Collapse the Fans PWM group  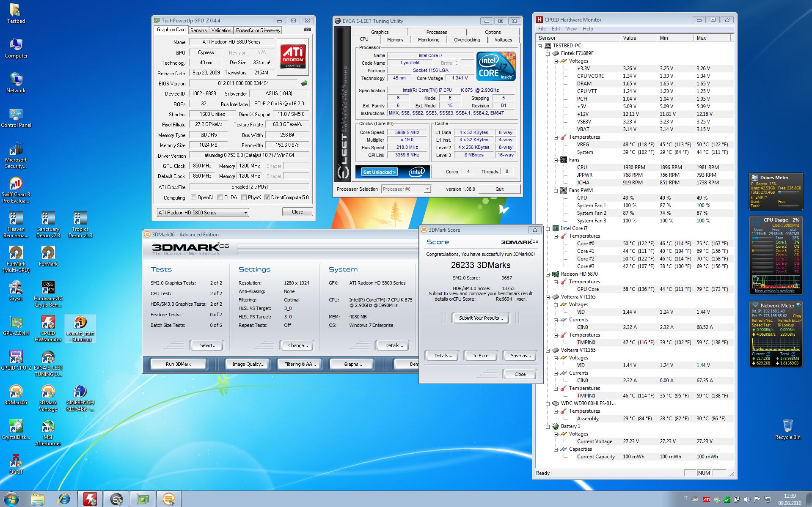point(556,190)
